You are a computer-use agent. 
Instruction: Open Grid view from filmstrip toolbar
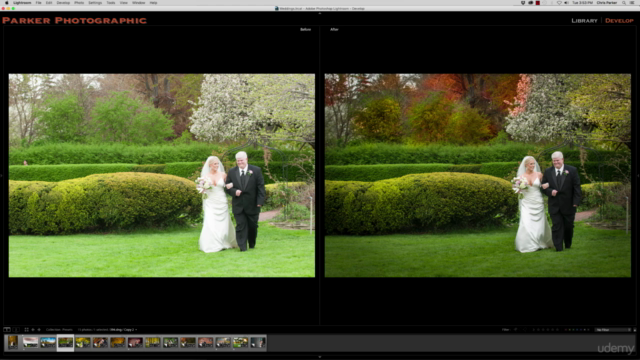point(27,329)
